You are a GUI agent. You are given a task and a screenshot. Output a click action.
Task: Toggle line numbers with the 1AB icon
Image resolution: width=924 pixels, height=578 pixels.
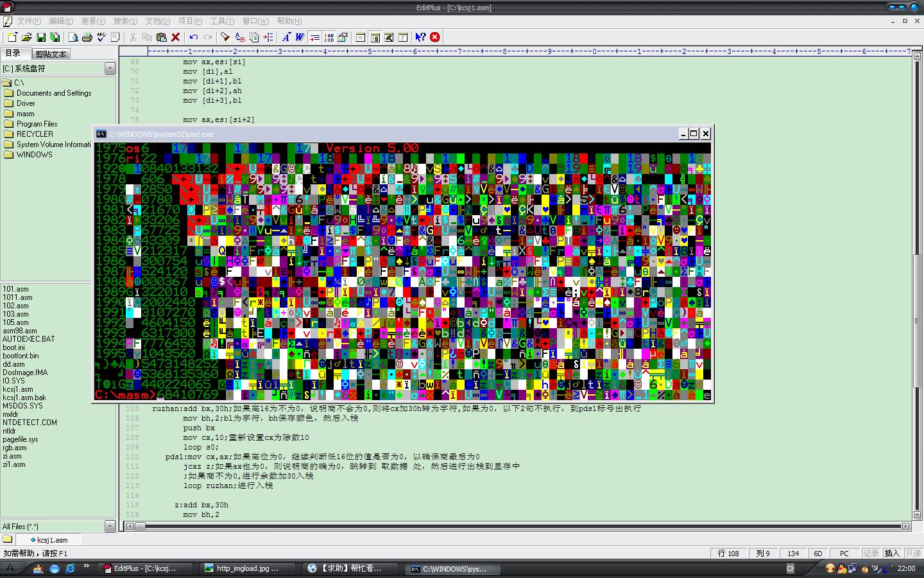point(329,37)
